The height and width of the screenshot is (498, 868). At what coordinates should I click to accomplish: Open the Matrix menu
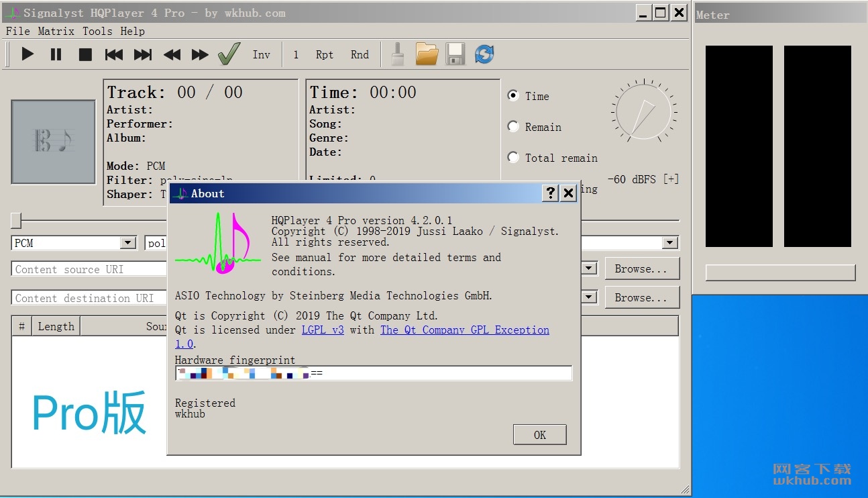click(56, 31)
